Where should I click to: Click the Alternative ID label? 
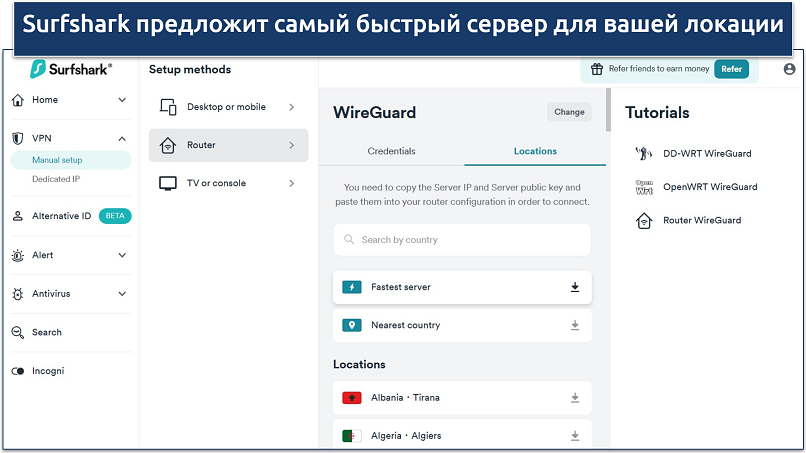click(61, 216)
